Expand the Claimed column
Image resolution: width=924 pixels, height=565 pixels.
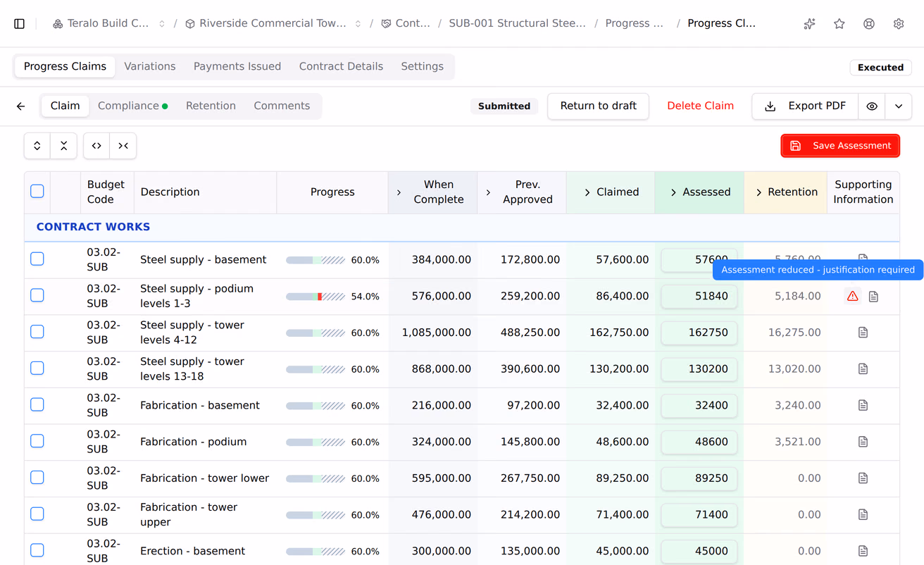587,192
